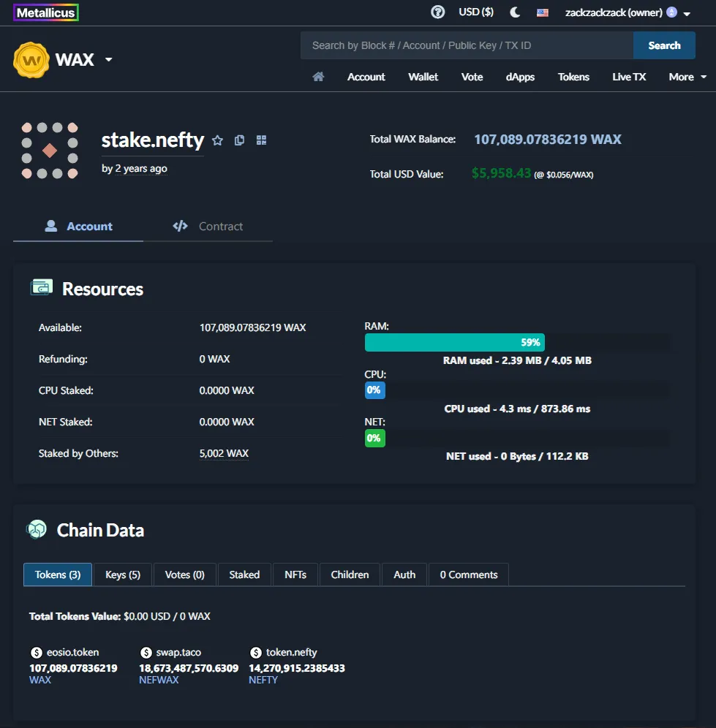Expand the More menu dropdown
The width and height of the screenshot is (716, 728).
(x=687, y=77)
